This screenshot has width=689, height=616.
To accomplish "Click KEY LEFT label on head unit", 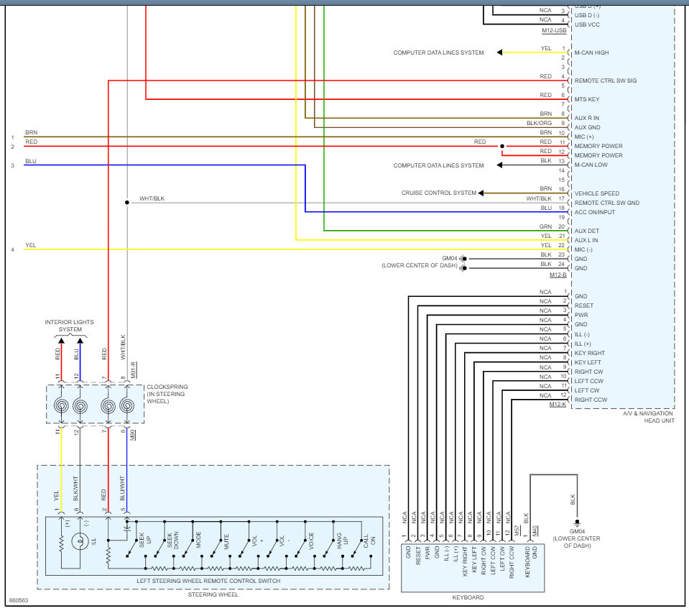I will tap(588, 362).
